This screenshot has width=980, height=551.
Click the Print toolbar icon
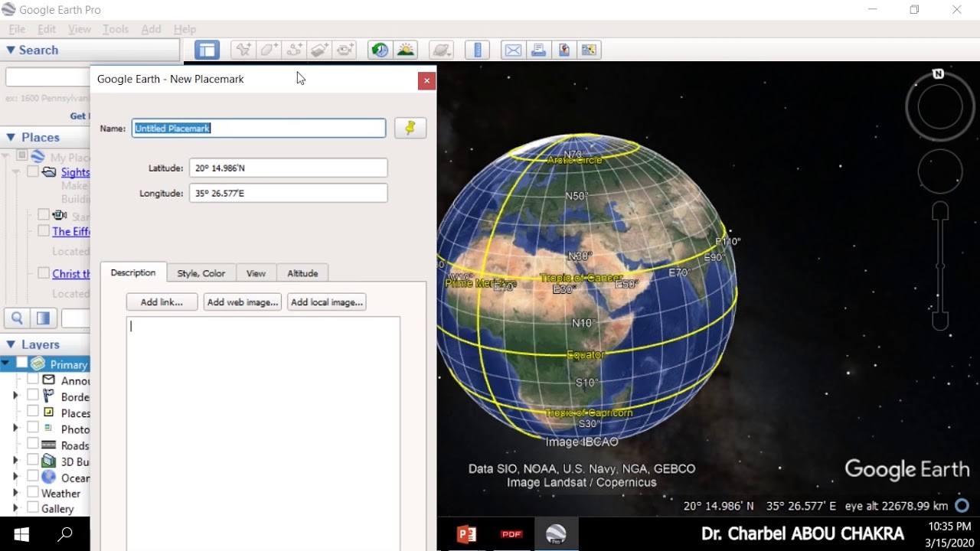pos(538,51)
